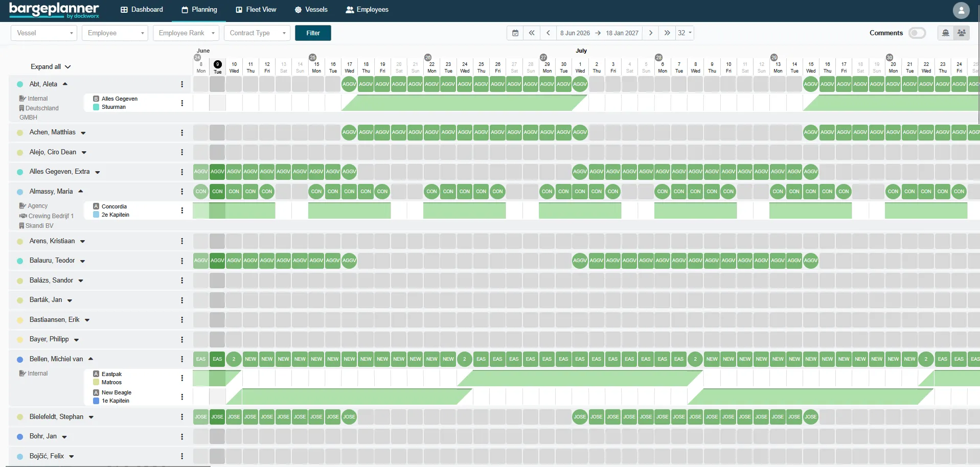Click employee name Bartäk, Jan

[45, 300]
